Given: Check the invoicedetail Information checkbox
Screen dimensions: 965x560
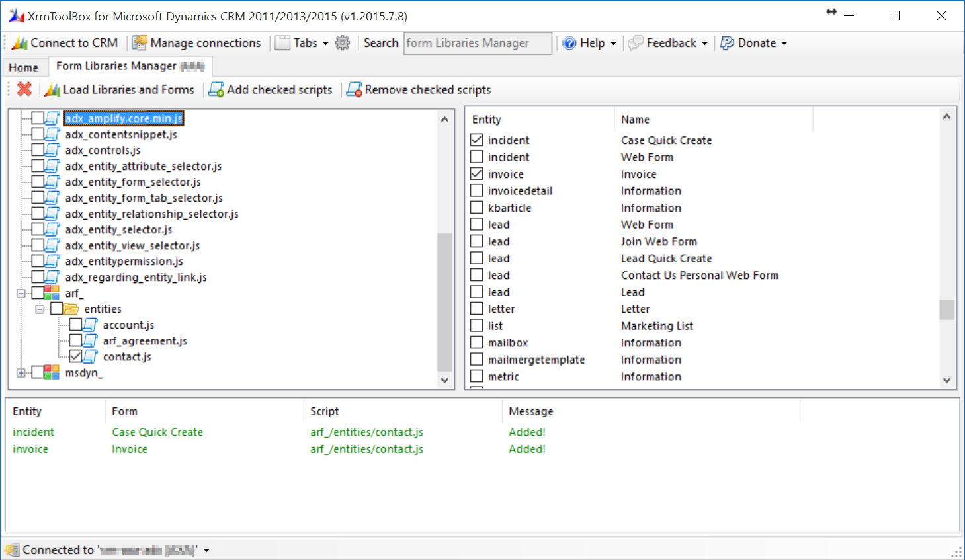Looking at the screenshot, I should click(476, 190).
